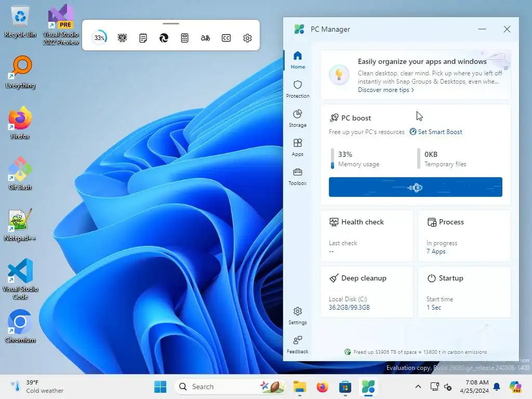
Task: Select the Notepad++ desktop shortcut
Action: 20,224
